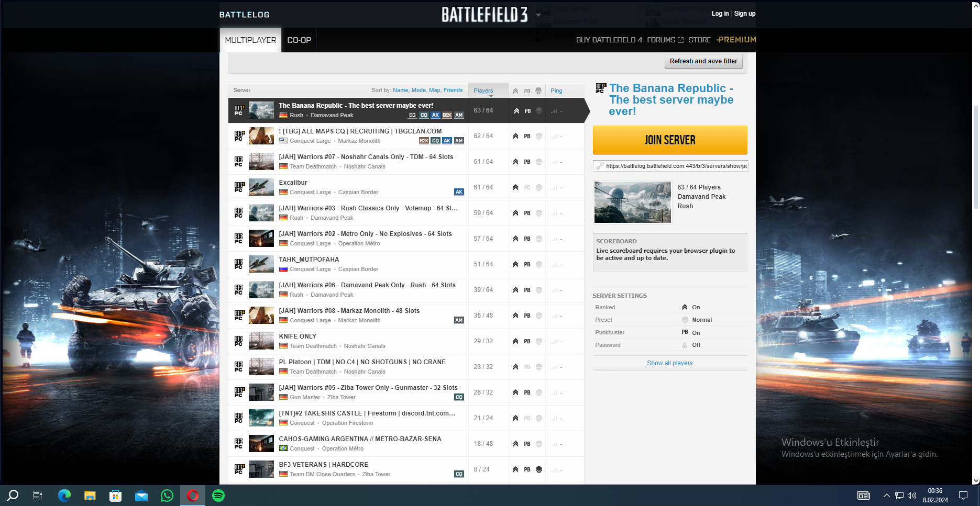Click the CQ badge on BF3 VETERANS row
The image size is (980, 506).
(x=459, y=474)
